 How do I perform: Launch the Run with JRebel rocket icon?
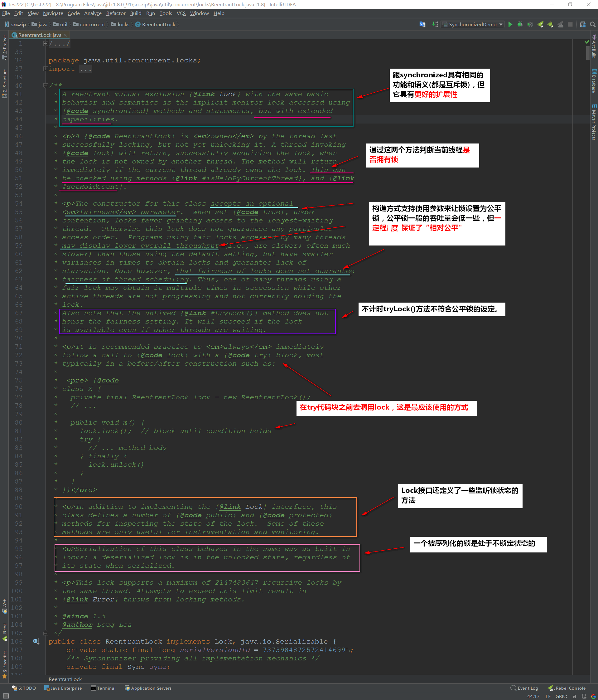[541, 24]
